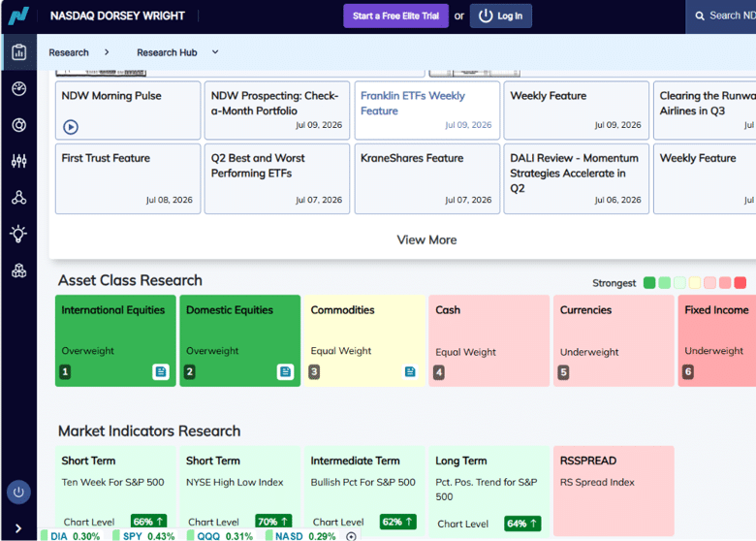Viewport: 756px width, 541px height.
Task: Open the Cash asset class card
Action: click(488, 341)
